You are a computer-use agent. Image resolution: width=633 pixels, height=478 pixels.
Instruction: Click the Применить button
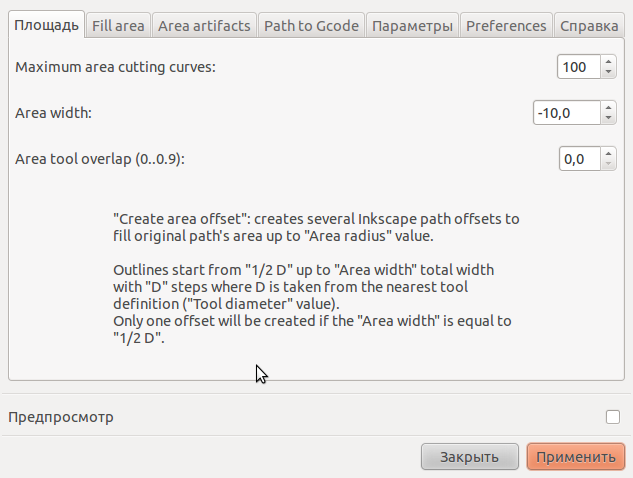[576, 457]
